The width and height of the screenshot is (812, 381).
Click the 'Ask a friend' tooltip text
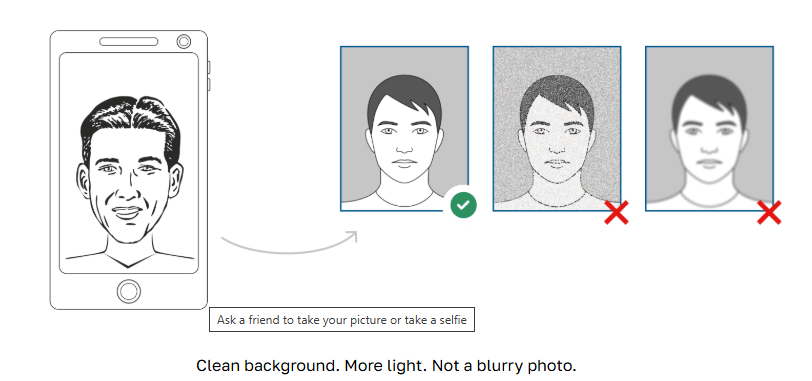[x=342, y=320]
